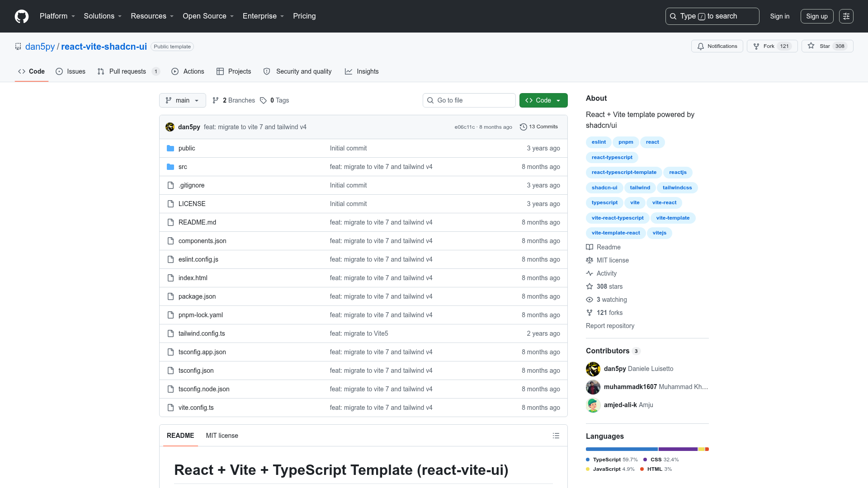Switch to the Issues tab
This screenshot has height=488, width=868.
click(x=71, y=71)
